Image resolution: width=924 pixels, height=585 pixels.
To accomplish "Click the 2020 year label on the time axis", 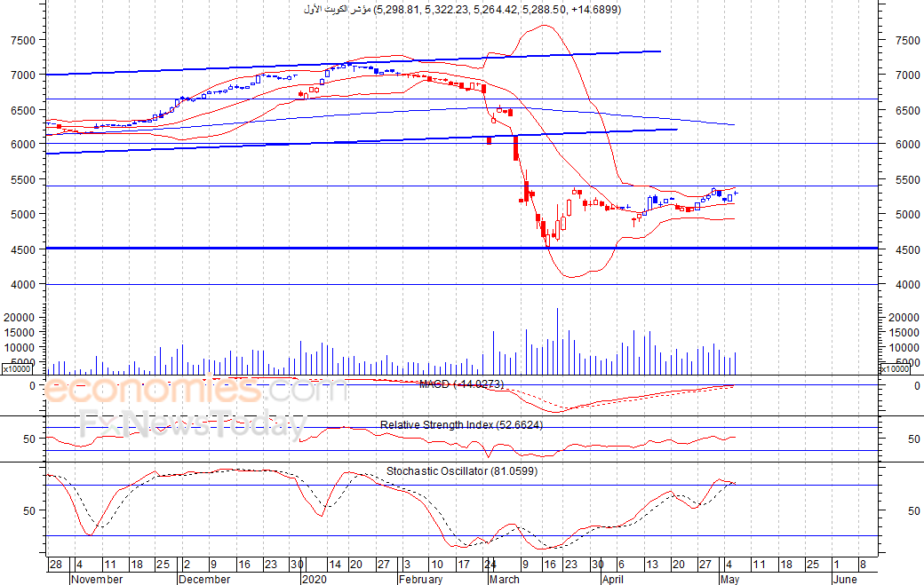I will tap(315, 579).
